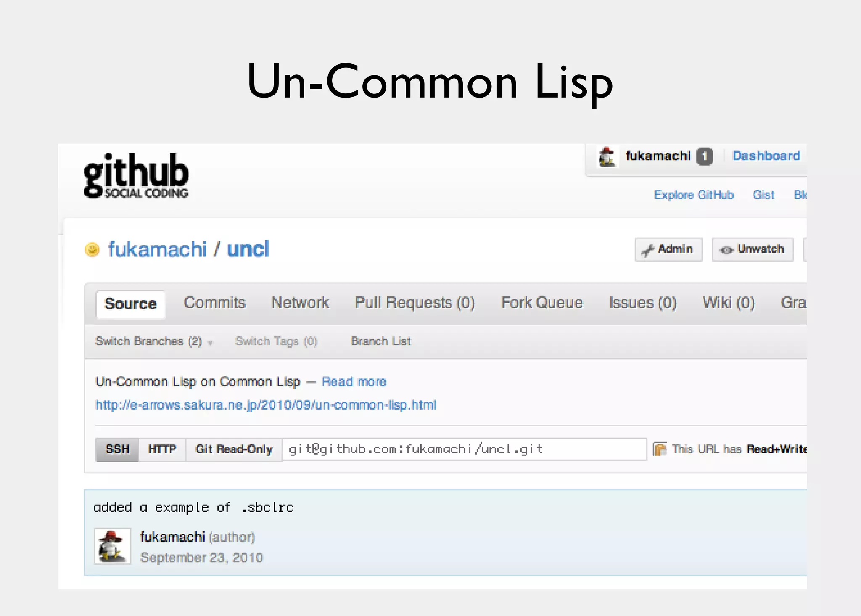The width and height of the screenshot is (861, 616).
Task: Select Git Read-Only URL option
Action: (x=234, y=449)
